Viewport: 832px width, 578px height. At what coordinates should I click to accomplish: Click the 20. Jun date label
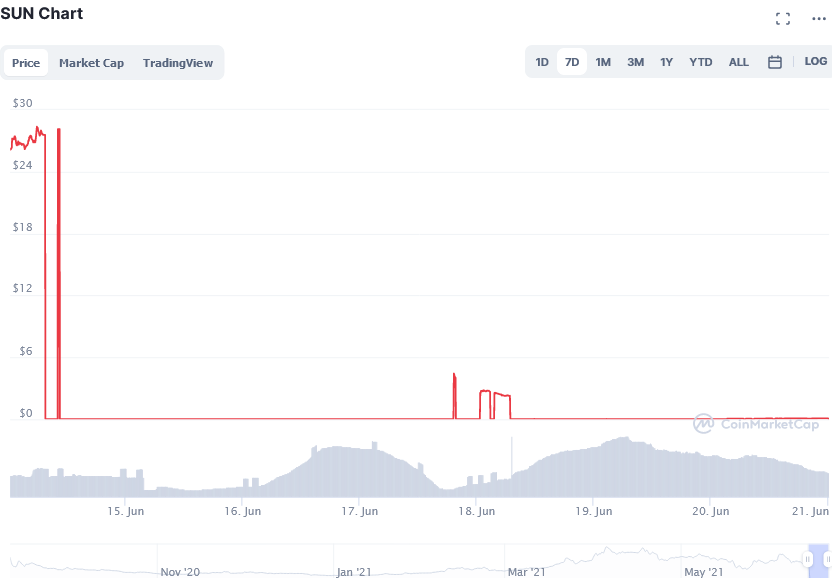[x=710, y=511]
